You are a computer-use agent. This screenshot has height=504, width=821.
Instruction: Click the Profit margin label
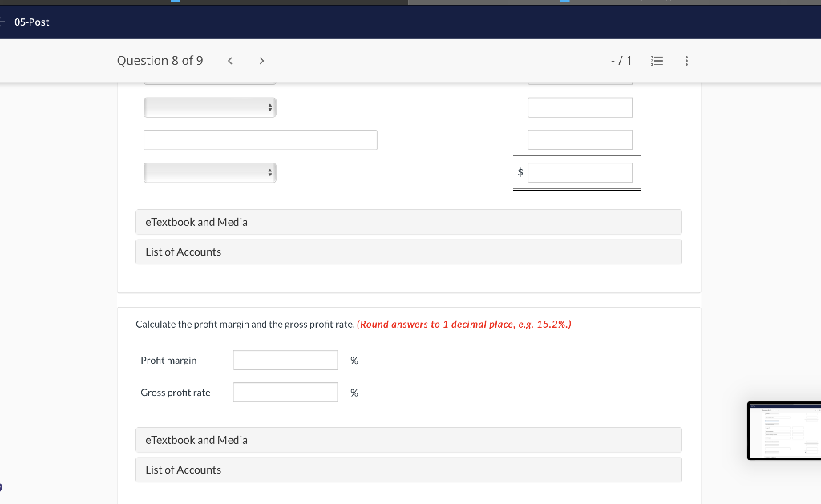pos(168,360)
